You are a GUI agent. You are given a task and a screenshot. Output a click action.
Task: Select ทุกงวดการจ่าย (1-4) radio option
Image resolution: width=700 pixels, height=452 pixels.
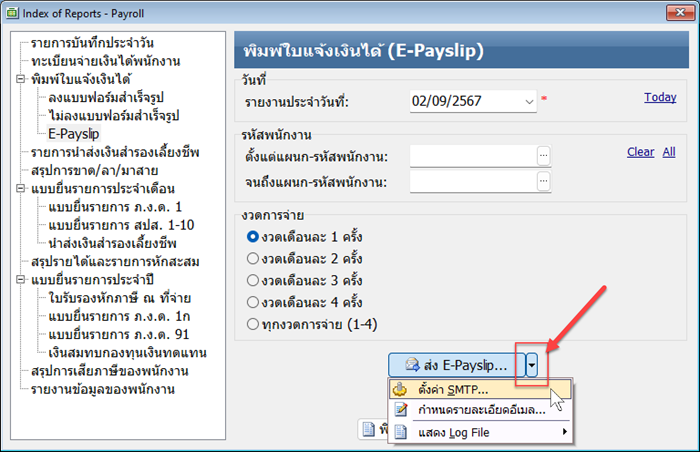(x=253, y=323)
